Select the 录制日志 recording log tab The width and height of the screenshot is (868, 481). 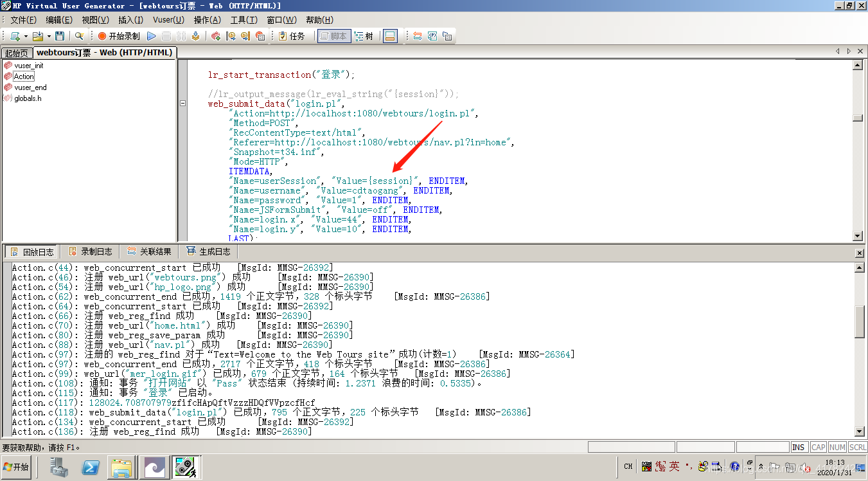pyautogui.click(x=91, y=251)
